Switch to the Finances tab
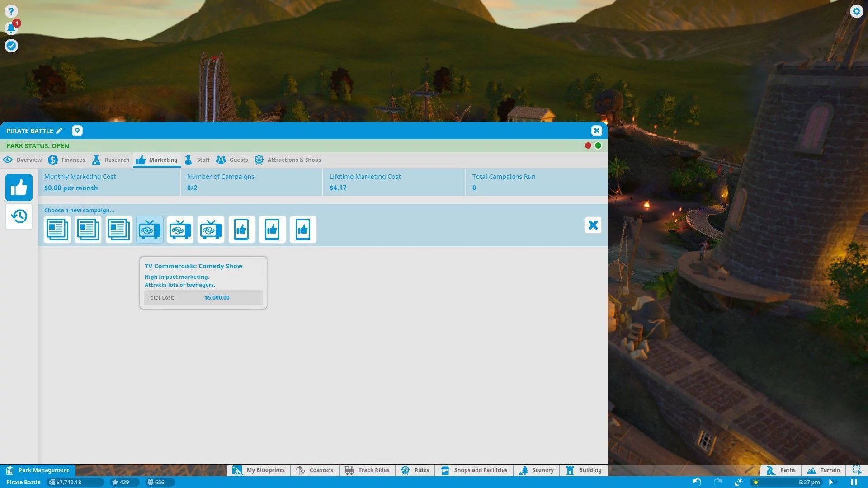The height and width of the screenshot is (488, 868). (x=66, y=160)
